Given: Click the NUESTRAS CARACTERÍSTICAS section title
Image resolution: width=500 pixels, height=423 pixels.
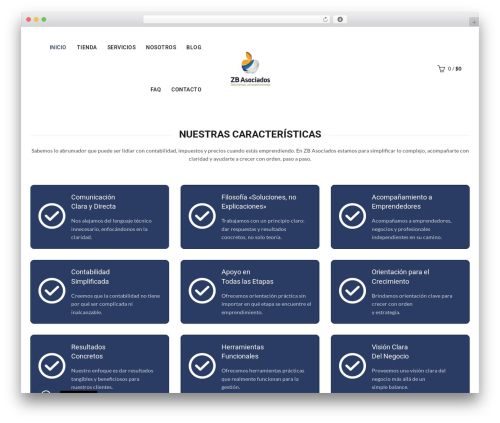Looking at the screenshot, I should coord(250,134).
